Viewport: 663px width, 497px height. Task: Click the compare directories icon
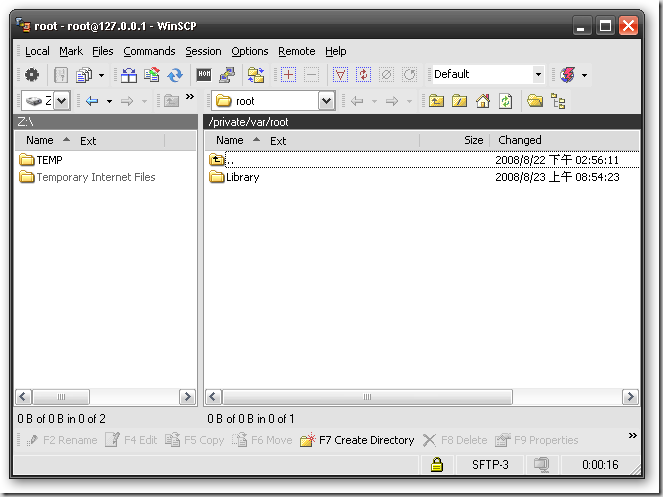click(129, 75)
